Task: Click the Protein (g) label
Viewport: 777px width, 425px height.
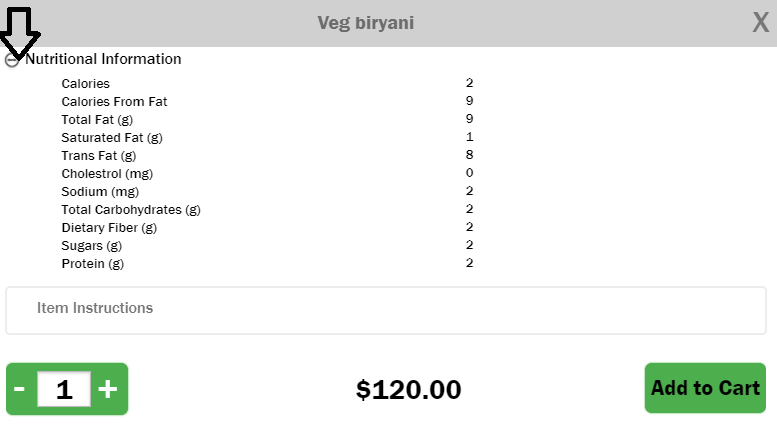Action: tap(92, 264)
